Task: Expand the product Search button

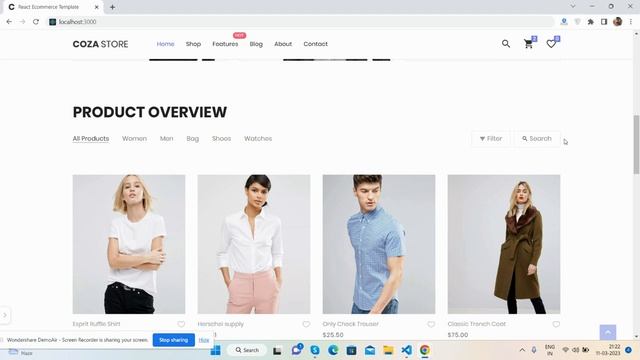Action: point(537,139)
